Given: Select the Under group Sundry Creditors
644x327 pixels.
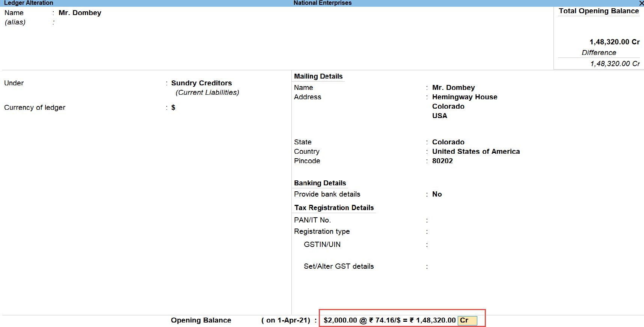Looking at the screenshot, I should [x=201, y=83].
